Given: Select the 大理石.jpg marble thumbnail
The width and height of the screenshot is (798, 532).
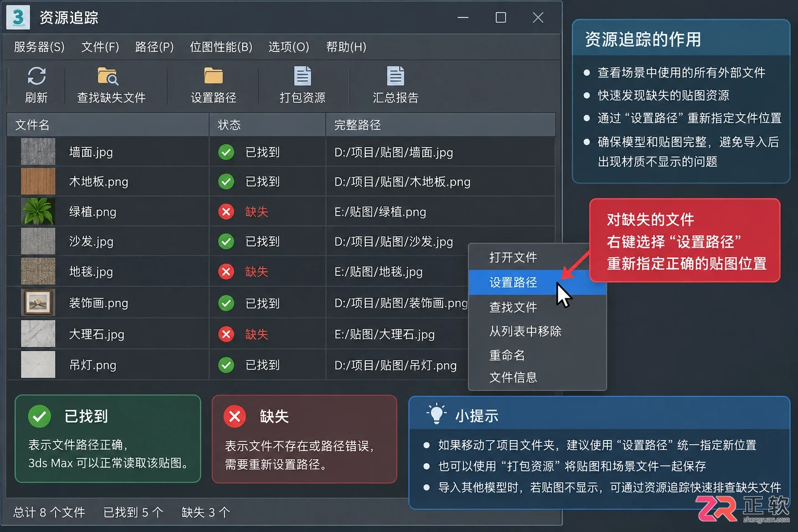Looking at the screenshot, I should click(x=38, y=334).
